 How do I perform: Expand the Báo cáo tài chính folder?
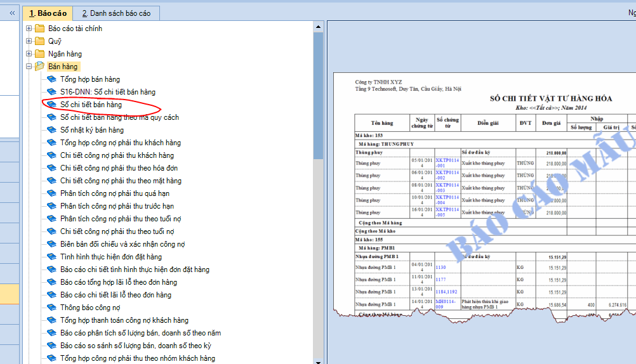pos(29,29)
